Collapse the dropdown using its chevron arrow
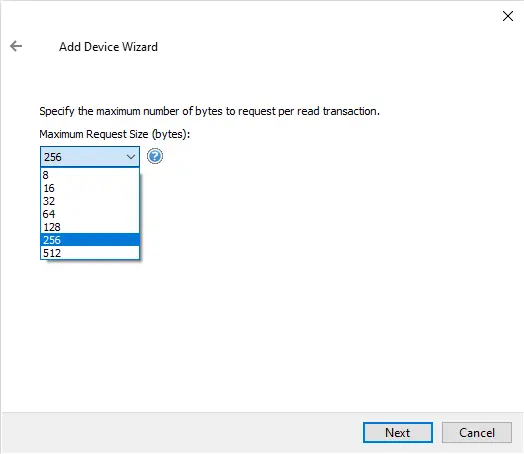 (131, 157)
